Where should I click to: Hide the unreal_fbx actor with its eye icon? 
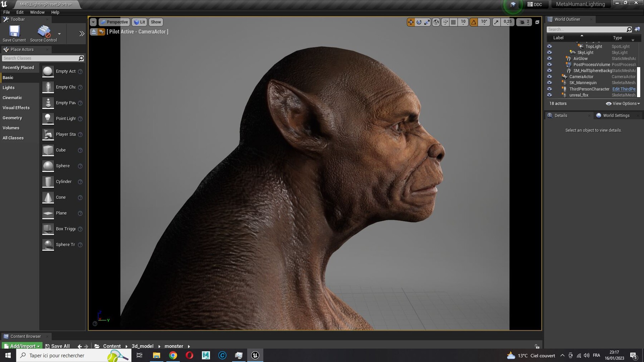[x=550, y=95]
